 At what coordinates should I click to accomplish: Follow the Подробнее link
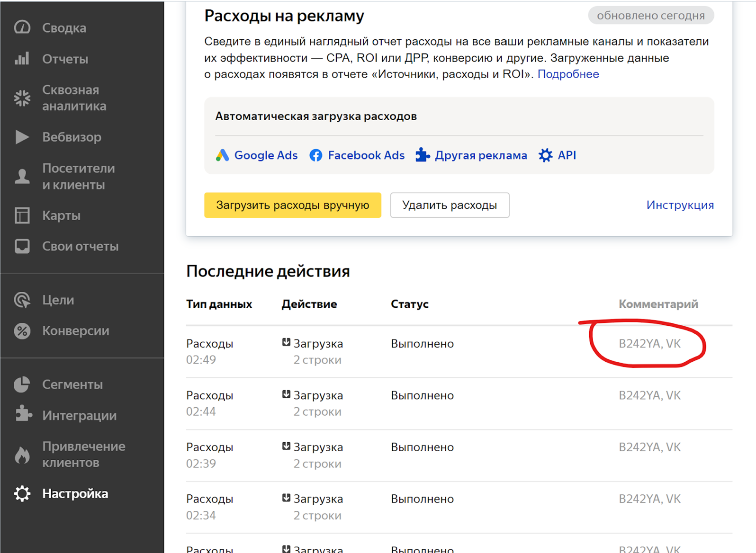(568, 74)
